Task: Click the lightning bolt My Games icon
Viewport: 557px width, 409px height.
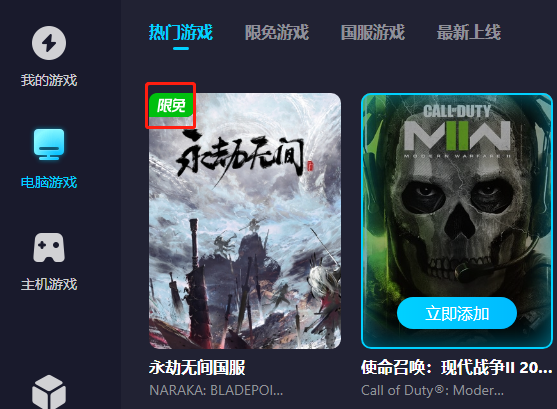Action: click(x=49, y=43)
